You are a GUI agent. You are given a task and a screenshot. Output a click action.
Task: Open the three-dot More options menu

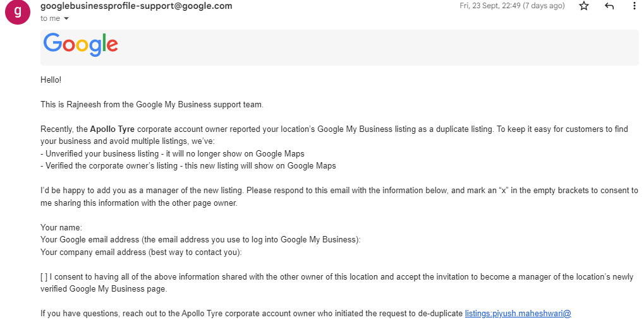(635, 6)
